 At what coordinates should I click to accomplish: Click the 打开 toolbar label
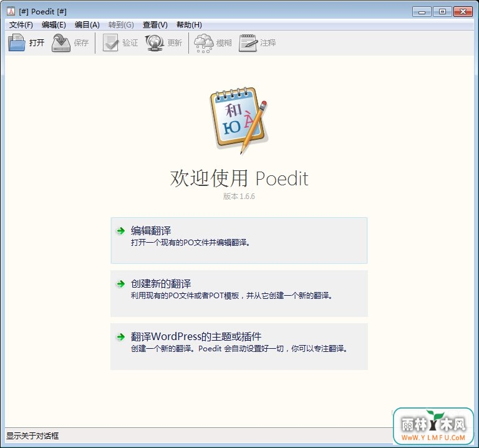pos(37,43)
